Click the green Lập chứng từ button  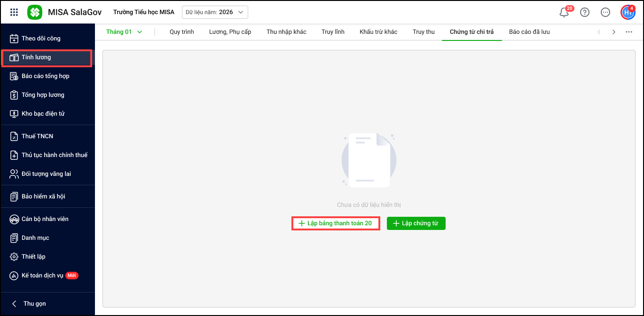pos(416,223)
